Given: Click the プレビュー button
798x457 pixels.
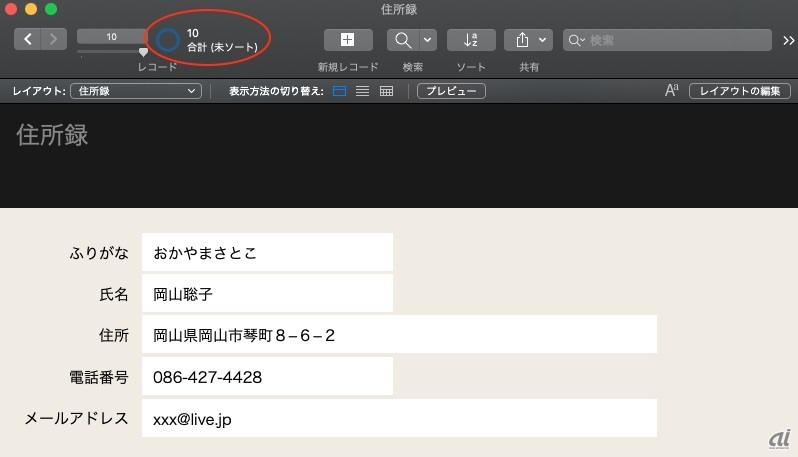Looking at the screenshot, I should (x=451, y=91).
